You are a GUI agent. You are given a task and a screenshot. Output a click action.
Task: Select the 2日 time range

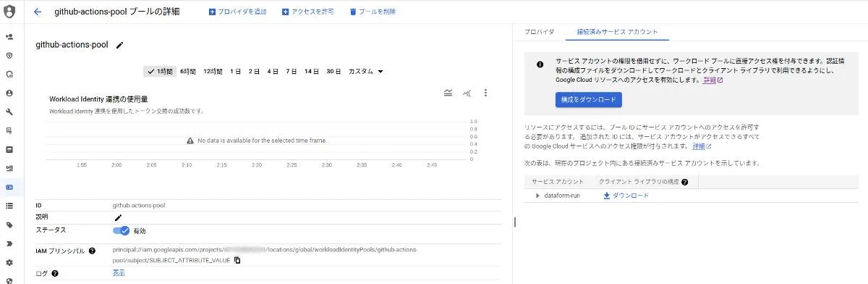tap(254, 71)
